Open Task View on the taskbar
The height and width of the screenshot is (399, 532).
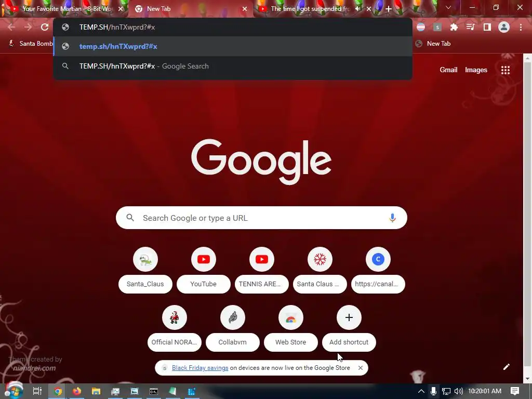point(37,391)
